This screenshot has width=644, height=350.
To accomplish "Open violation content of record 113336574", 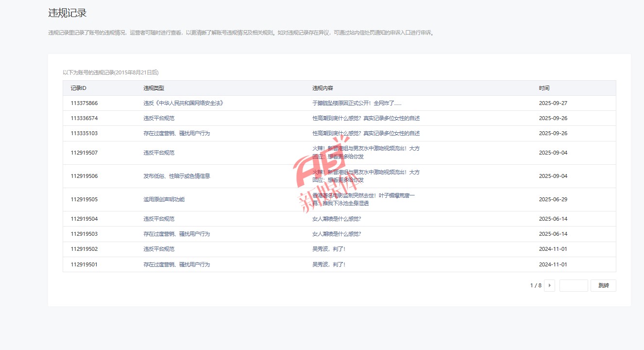I will pyautogui.click(x=366, y=118).
